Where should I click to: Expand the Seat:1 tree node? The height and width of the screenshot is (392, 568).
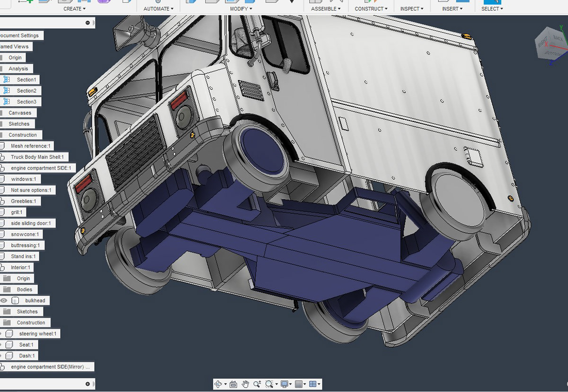1,345
